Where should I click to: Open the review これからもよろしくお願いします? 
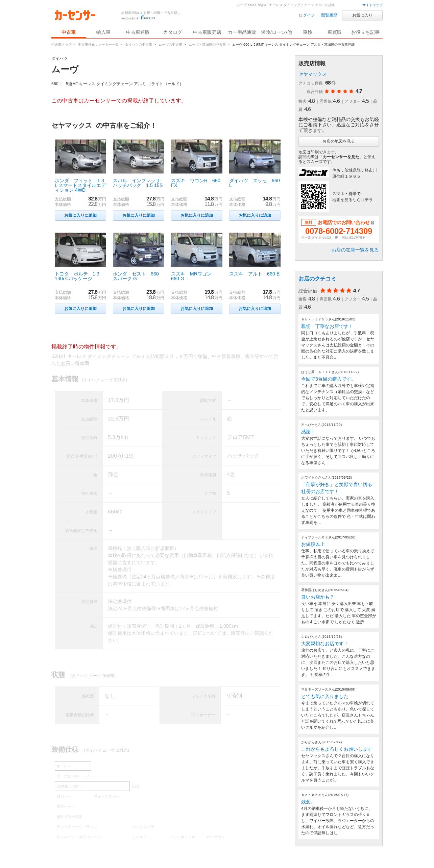click(x=337, y=749)
